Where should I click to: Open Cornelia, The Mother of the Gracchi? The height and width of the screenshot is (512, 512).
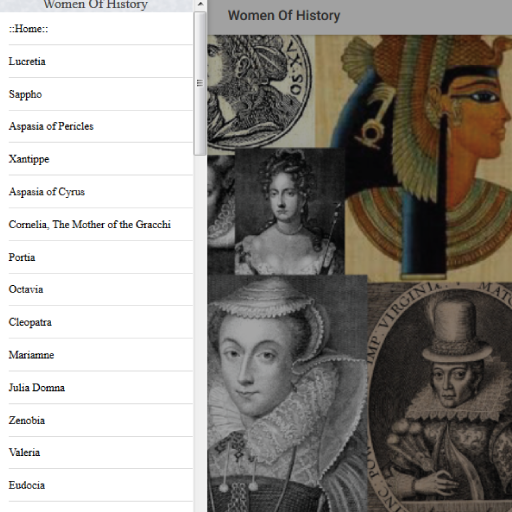[101, 224]
